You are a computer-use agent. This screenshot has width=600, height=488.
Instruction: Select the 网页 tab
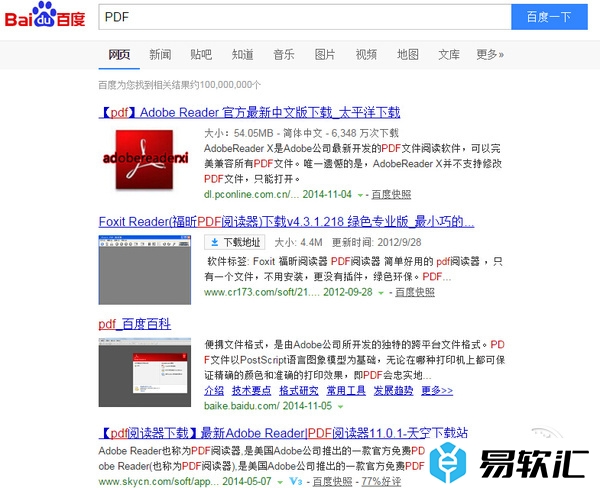coord(119,55)
